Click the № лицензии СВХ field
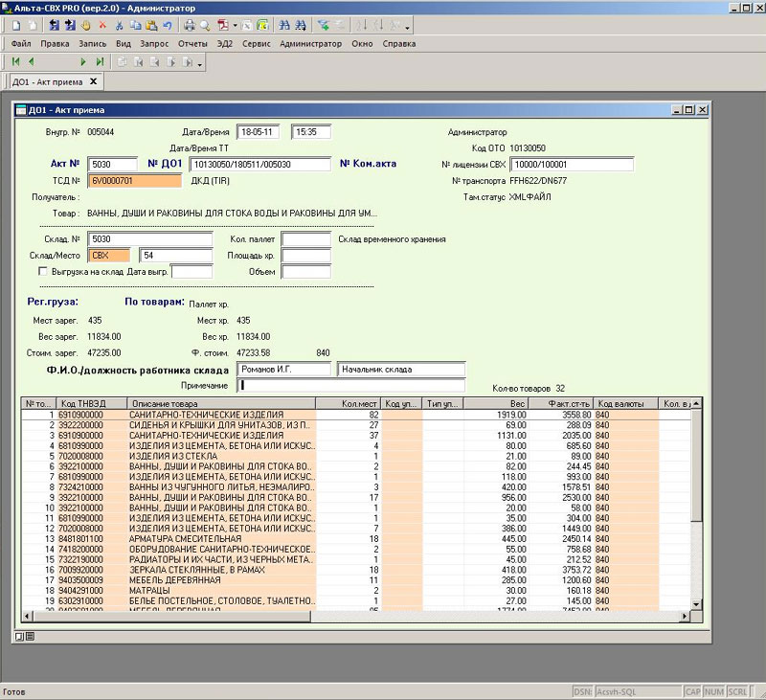The height and width of the screenshot is (700, 766). point(572,164)
